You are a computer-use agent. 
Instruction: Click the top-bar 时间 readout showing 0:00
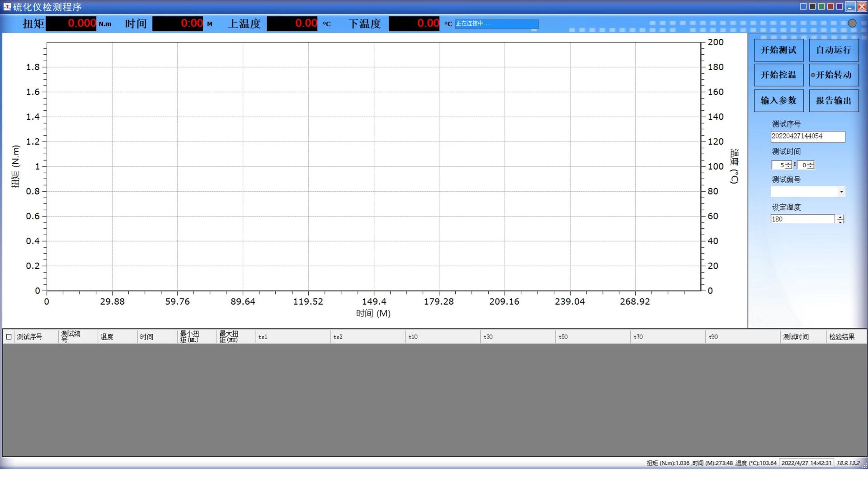[178, 24]
